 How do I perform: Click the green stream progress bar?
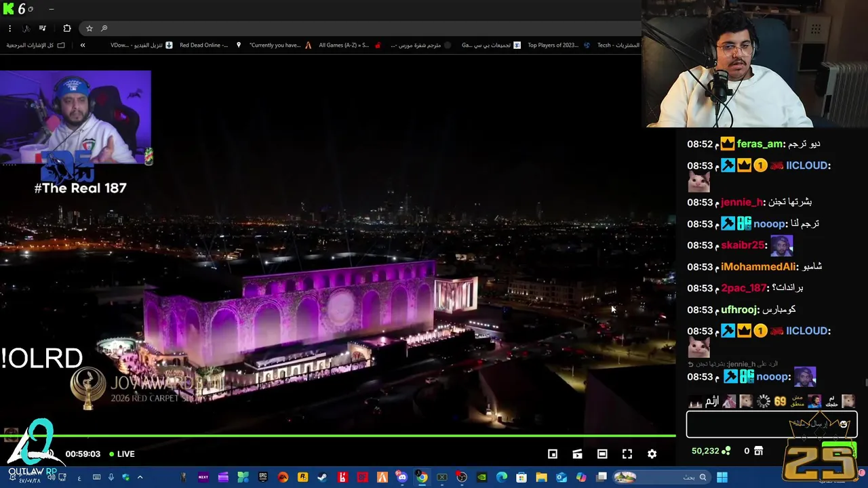pyautogui.click(x=338, y=436)
